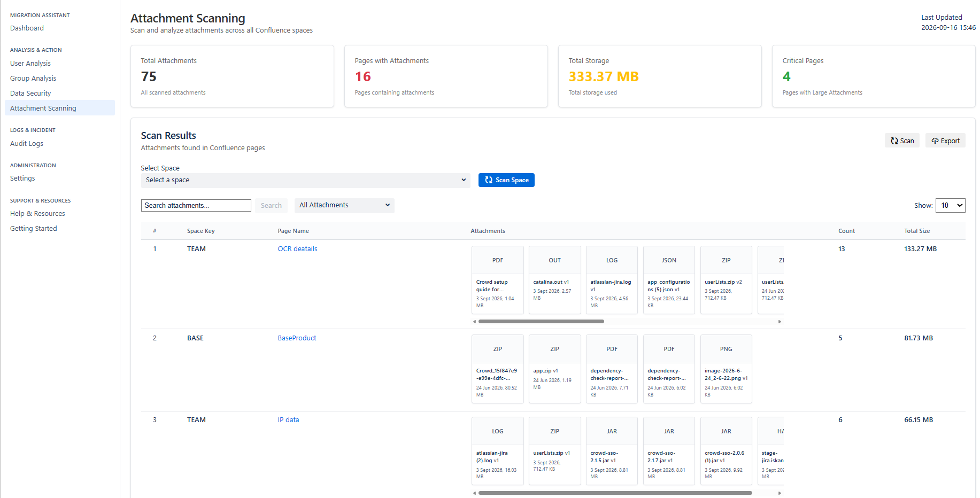
Task: Click the Scan Space button
Action: click(x=506, y=180)
